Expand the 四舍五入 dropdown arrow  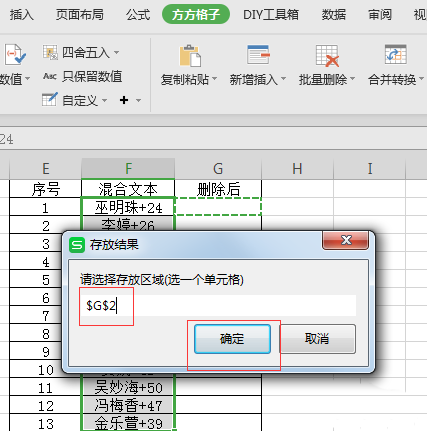pos(116,52)
